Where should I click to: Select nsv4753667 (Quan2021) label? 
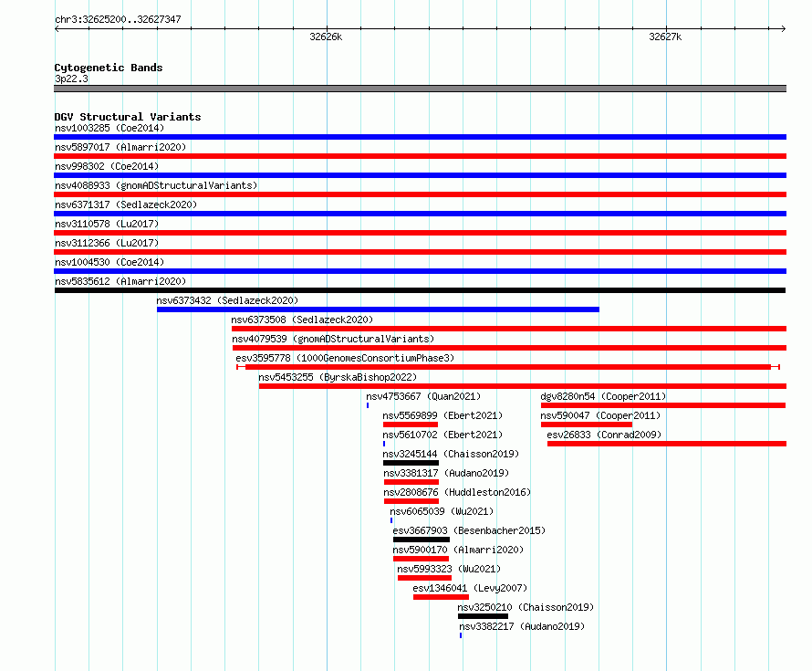(423, 396)
